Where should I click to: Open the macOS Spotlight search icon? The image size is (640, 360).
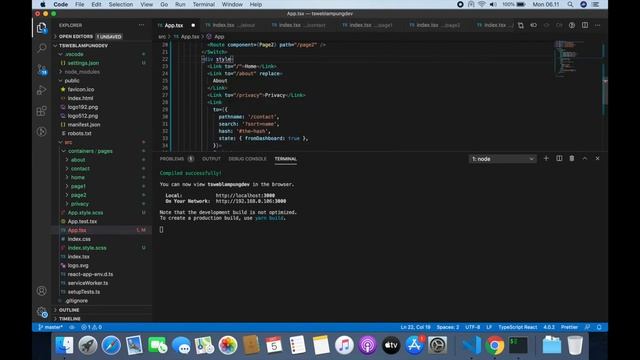570,4
